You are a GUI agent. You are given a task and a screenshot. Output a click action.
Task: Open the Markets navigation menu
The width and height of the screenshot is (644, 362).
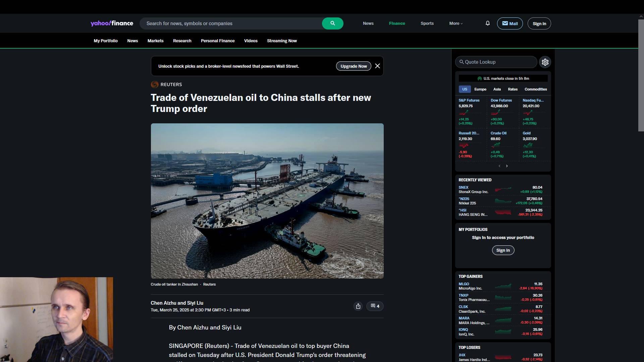click(155, 41)
